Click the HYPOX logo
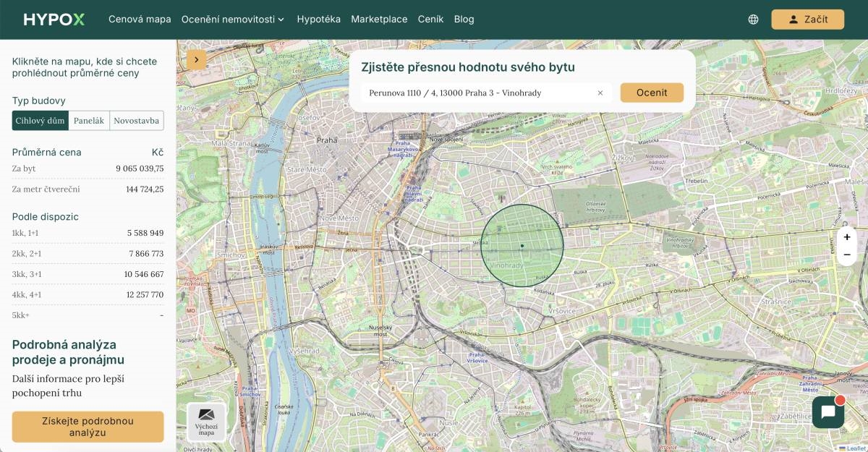868x452 pixels. click(54, 20)
